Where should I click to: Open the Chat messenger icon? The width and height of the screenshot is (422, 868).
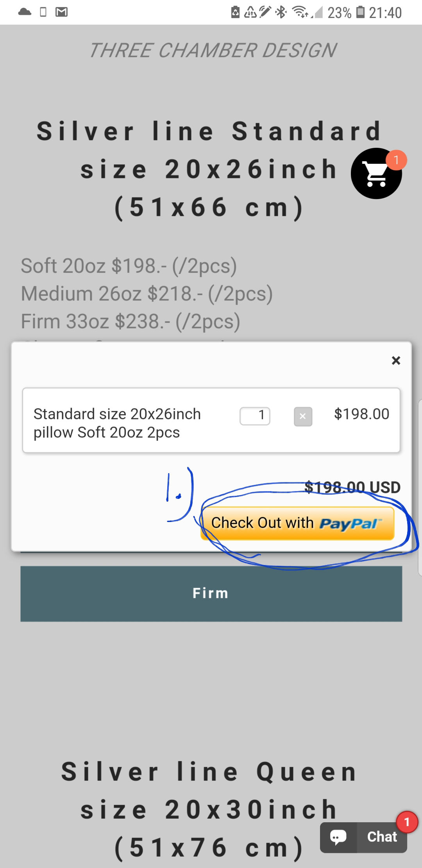pyautogui.click(x=363, y=837)
